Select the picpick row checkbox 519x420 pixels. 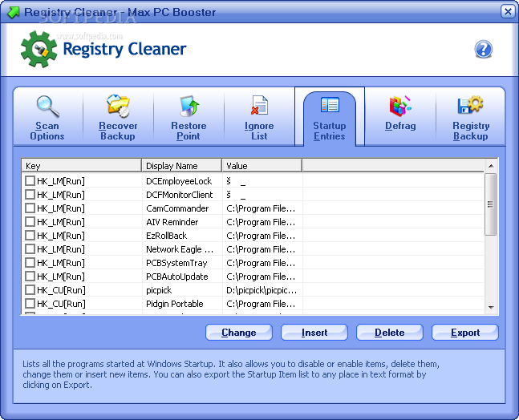click(30, 289)
